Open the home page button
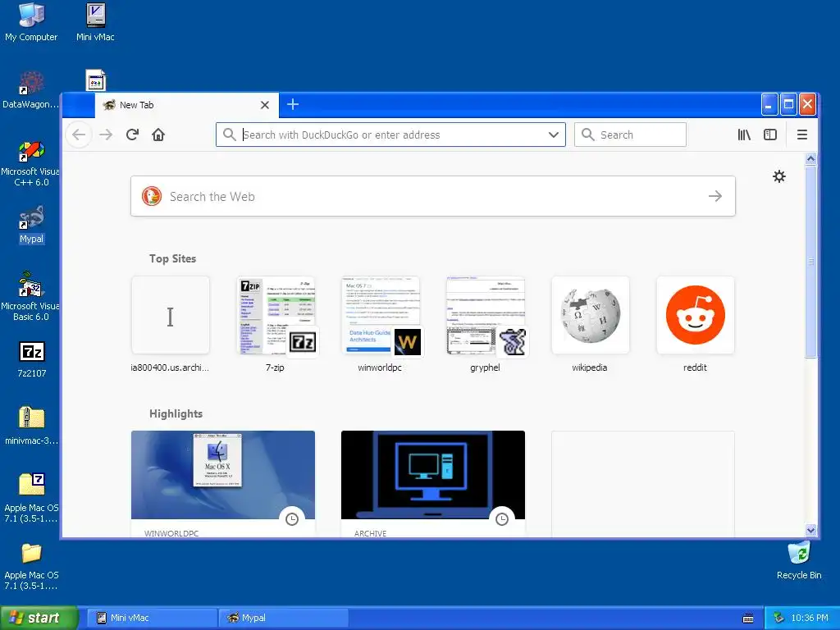This screenshot has width=840, height=630. click(x=158, y=135)
